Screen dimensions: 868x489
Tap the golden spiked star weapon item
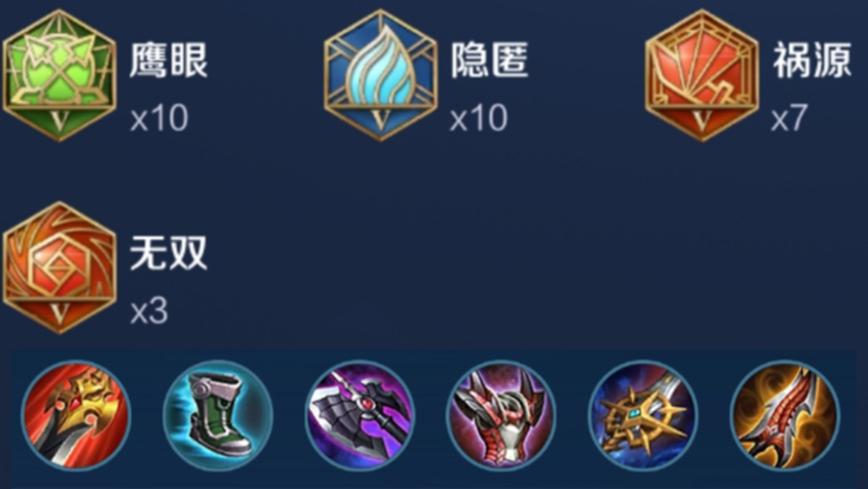pos(642,415)
